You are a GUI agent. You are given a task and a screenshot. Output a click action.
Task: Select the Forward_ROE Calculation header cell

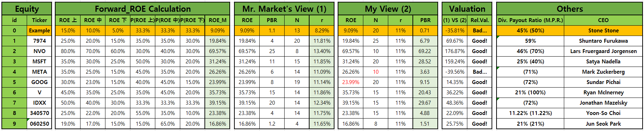[142, 9]
